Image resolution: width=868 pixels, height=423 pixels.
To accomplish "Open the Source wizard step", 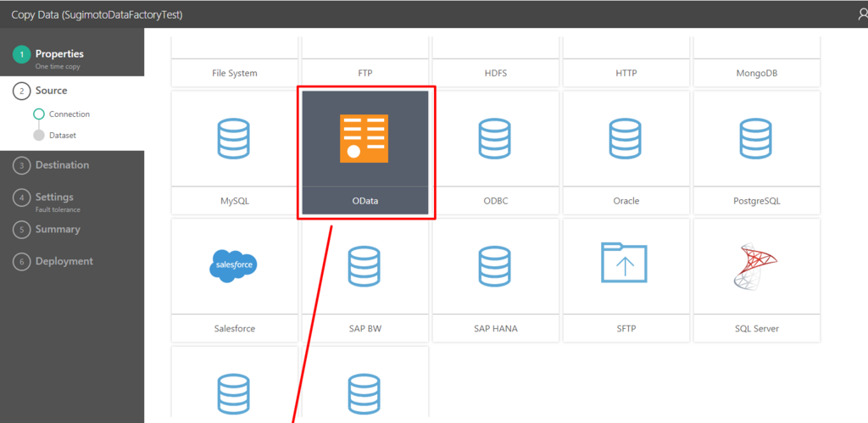I will [x=52, y=90].
